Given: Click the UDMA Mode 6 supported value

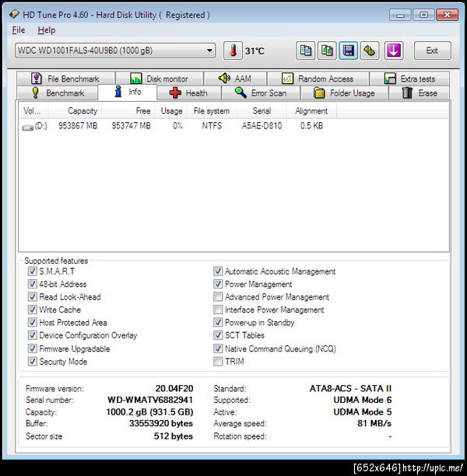Looking at the screenshot, I should (x=363, y=400).
